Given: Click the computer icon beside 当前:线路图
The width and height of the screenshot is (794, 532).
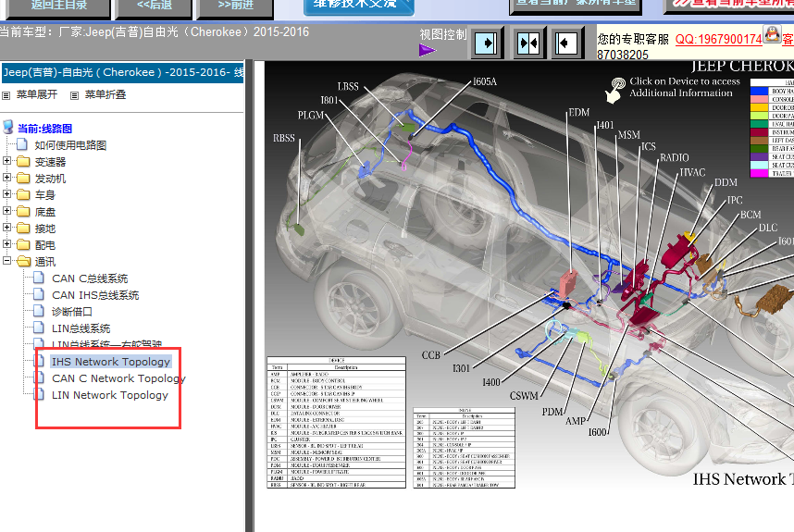Looking at the screenshot, I should [x=8, y=127].
